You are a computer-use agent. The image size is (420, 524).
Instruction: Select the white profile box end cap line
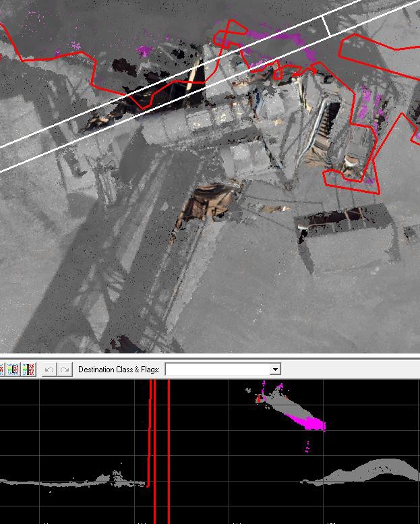(326, 26)
